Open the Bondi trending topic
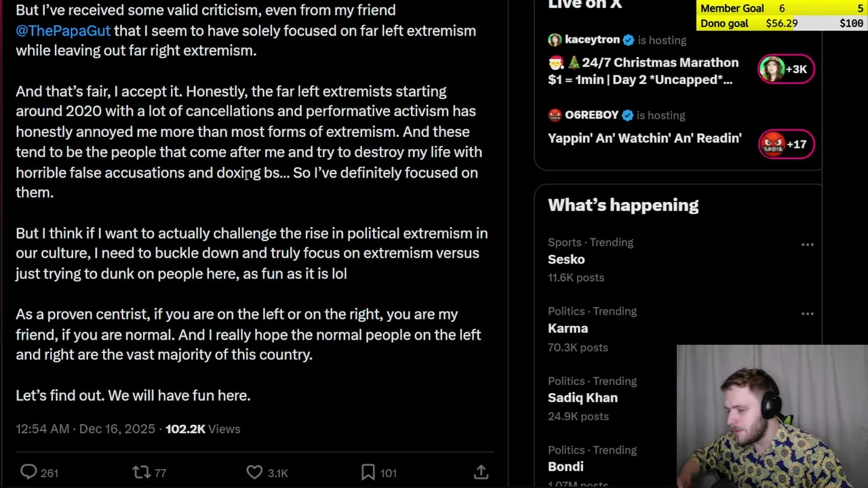 coord(566,466)
